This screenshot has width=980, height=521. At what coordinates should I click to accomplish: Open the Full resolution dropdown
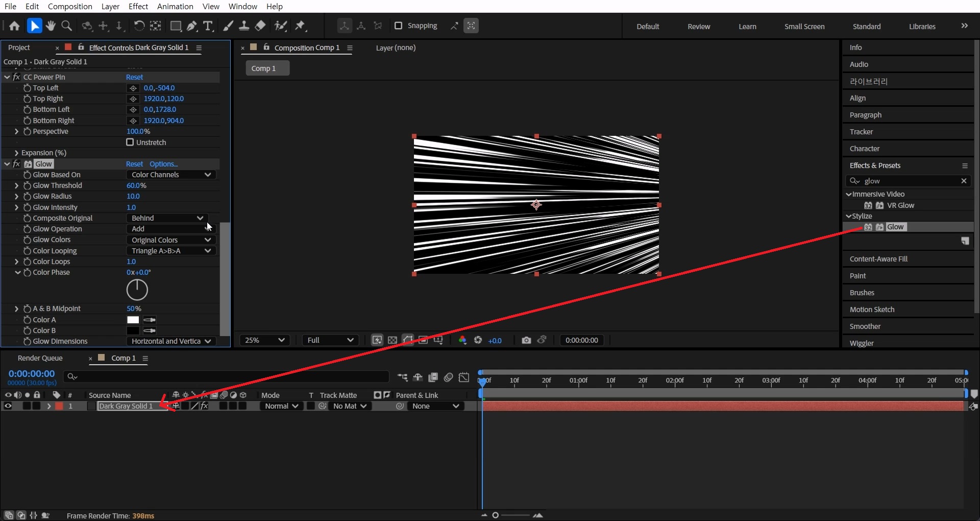pyautogui.click(x=330, y=340)
